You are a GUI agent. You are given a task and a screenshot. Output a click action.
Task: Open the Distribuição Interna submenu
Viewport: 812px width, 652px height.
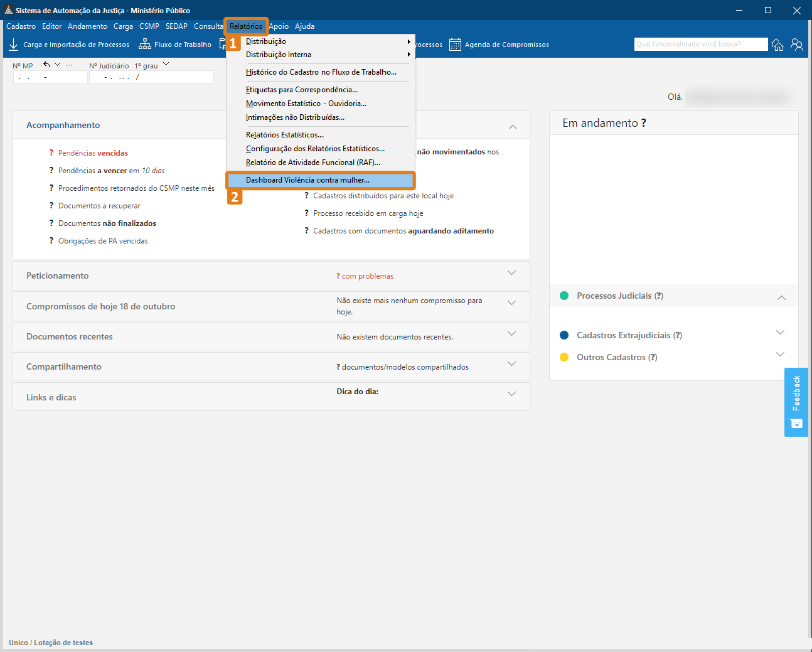click(x=320, y=55)
